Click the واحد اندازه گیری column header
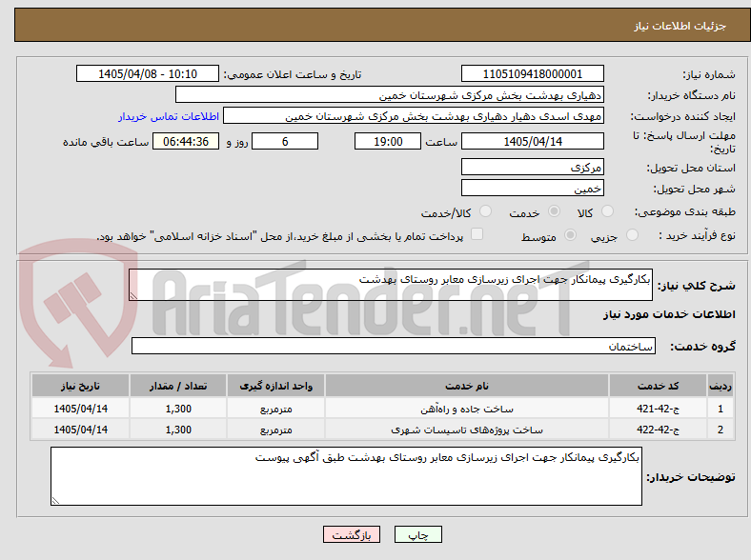This screenshot has width=751, height=560. [275, 386]
